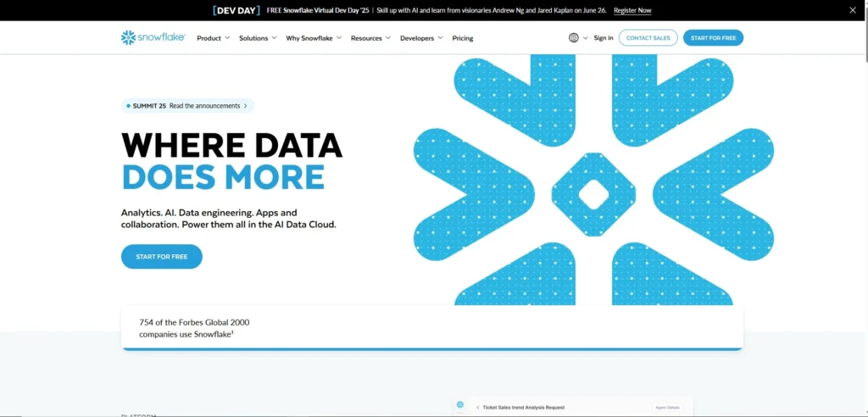Expand the chevron next to the globe icon
Screen dimensions: 868x417
tap(585, 37)
